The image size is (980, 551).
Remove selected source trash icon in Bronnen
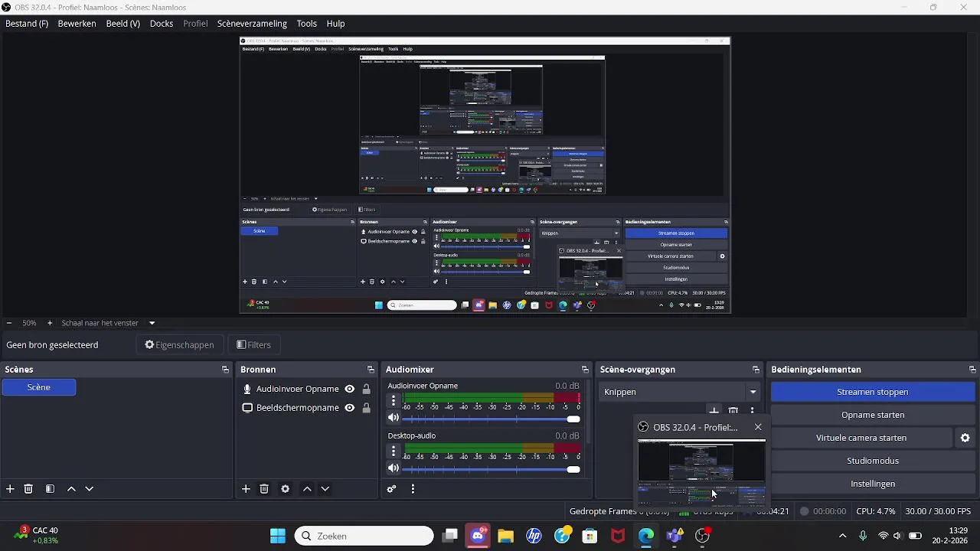(x=264, y=489)
